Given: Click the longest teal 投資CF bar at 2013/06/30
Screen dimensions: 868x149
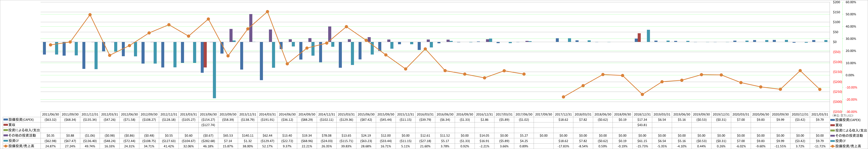Looking at the screenshot, I should point(214,70).
